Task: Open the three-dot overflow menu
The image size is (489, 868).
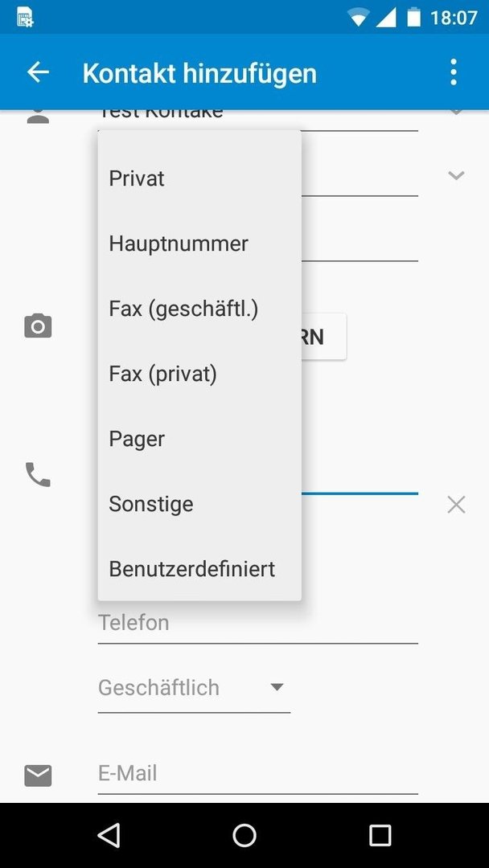Action: (x=454, y=72)
